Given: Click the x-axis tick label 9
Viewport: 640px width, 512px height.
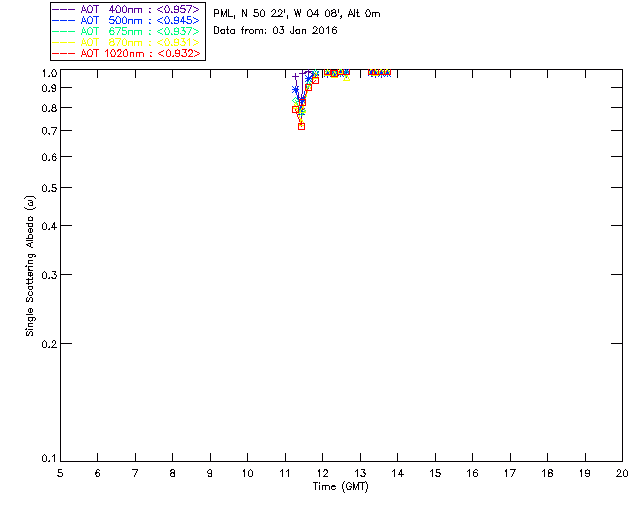Looking at the screenshot, I should pos(210,473).
